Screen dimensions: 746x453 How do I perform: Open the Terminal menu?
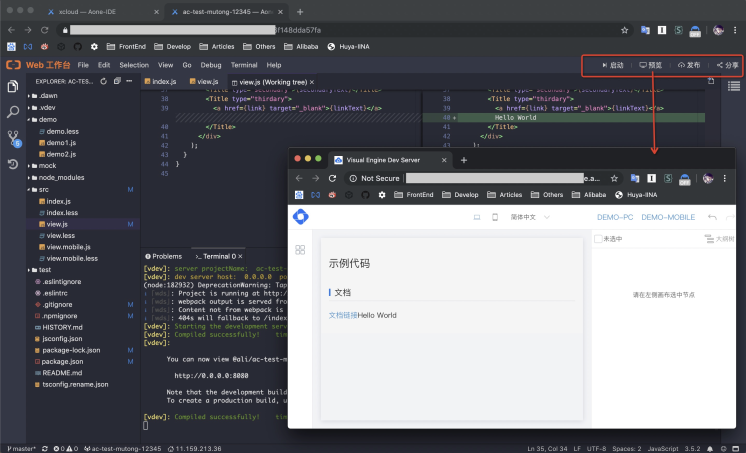point(244,65)
